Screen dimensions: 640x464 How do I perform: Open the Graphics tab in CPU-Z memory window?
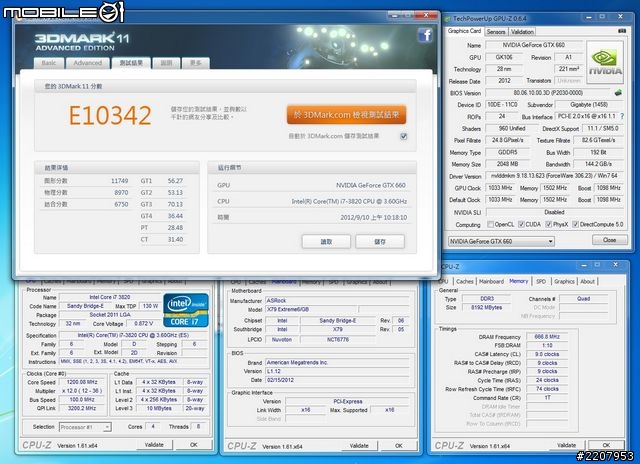click(564, 281)
